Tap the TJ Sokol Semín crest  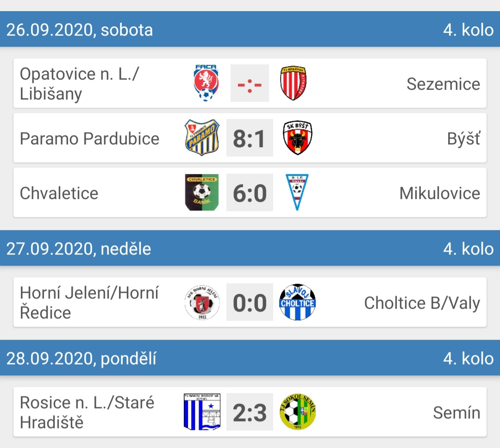(x=297, y=411)
